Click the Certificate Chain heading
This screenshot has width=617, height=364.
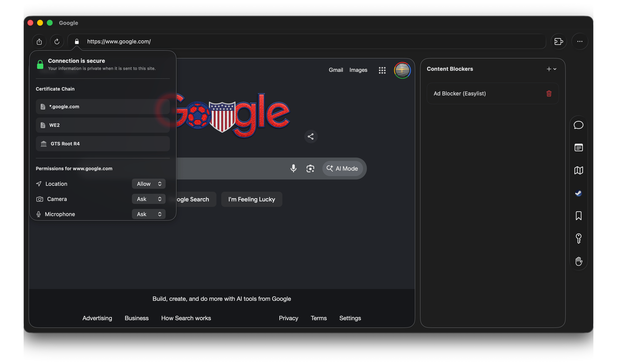(x=55, y=89)
